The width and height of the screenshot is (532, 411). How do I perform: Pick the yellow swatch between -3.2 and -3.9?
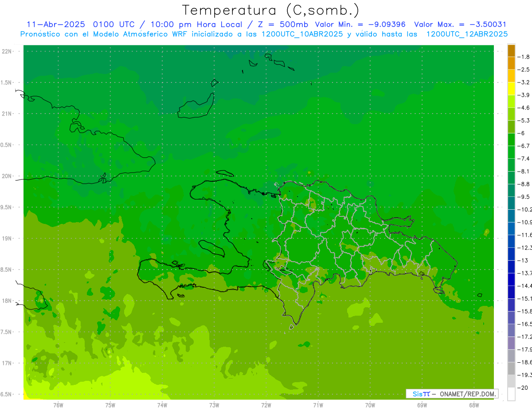tap(511, 89)
